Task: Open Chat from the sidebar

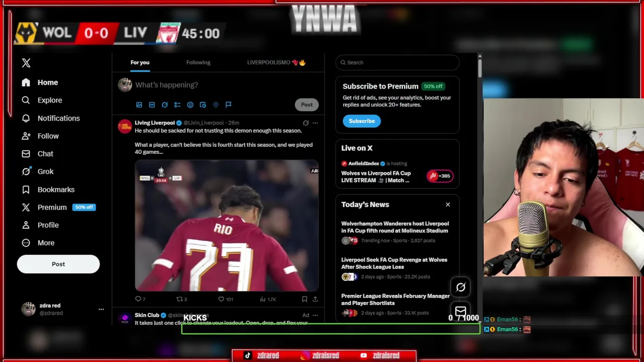Action: coord(38,154)
